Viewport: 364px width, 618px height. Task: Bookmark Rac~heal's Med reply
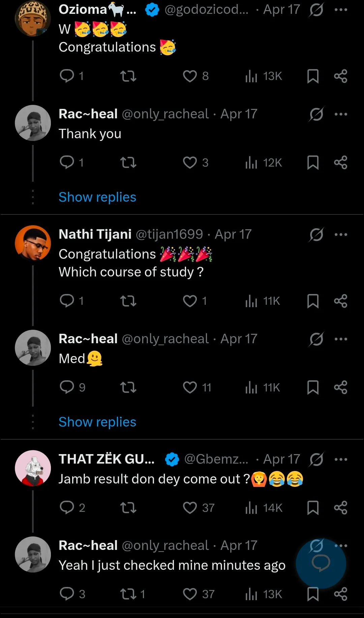pos(313,387)
